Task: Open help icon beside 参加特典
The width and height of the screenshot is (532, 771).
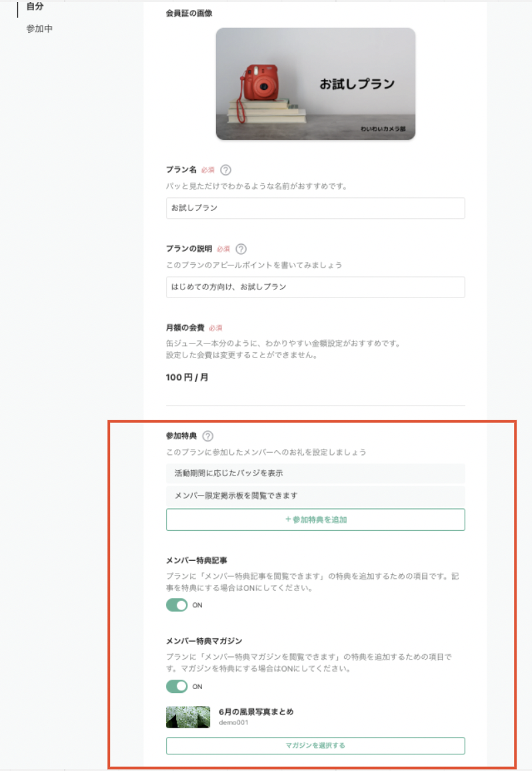Action: coord(208,436)
